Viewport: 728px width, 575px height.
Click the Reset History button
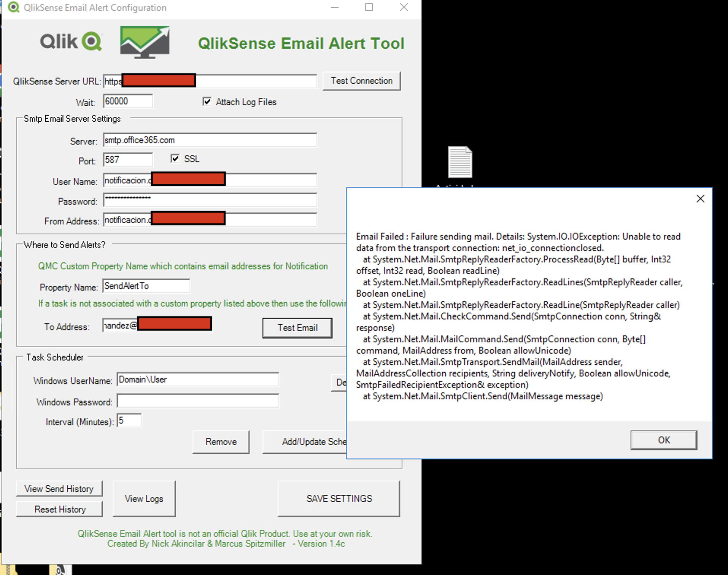click(59, 509)
